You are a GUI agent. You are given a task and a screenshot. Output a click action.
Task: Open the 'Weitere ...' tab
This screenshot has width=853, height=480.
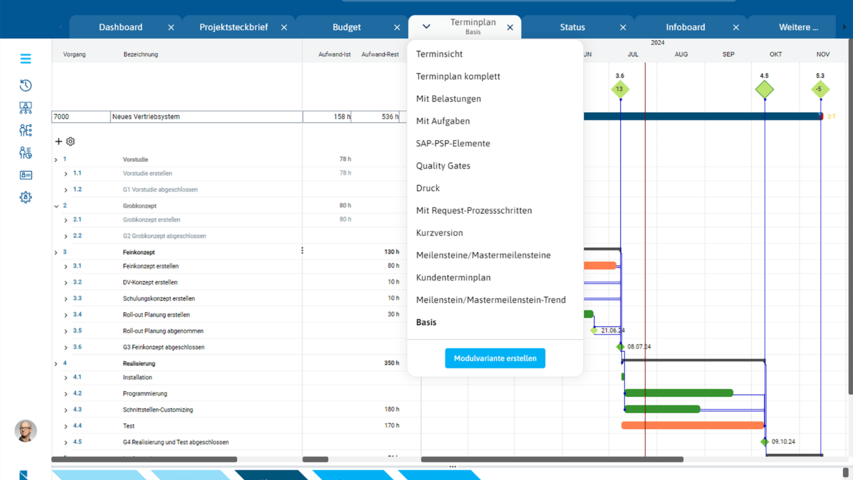[x=798, y=27]
